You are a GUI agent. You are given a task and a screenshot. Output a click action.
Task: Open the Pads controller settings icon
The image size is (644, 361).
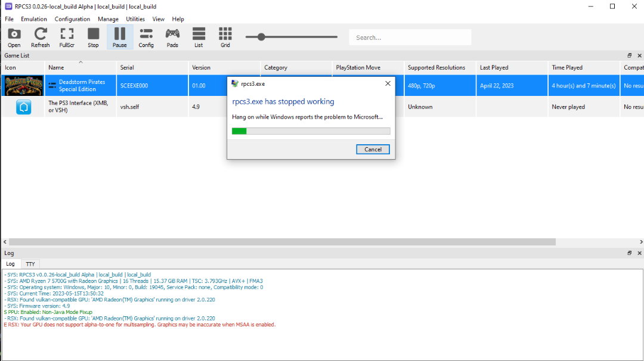[172, 37]
